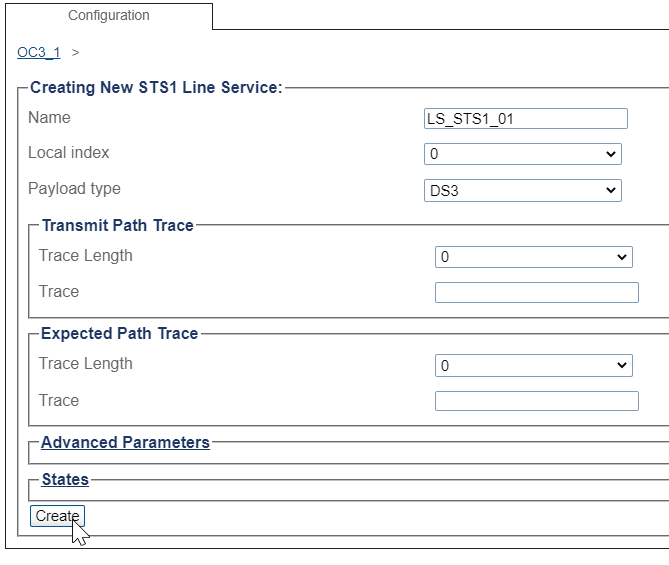This screenshot has width=669, height=565.
Task: Click the Transmit Path Trace heading
Action: pos(118,225)
